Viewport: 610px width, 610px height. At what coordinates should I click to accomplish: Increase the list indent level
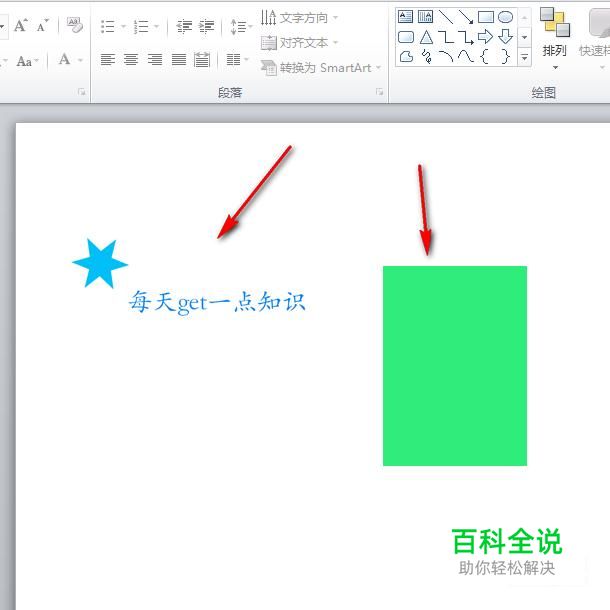[x=206, y=26]
